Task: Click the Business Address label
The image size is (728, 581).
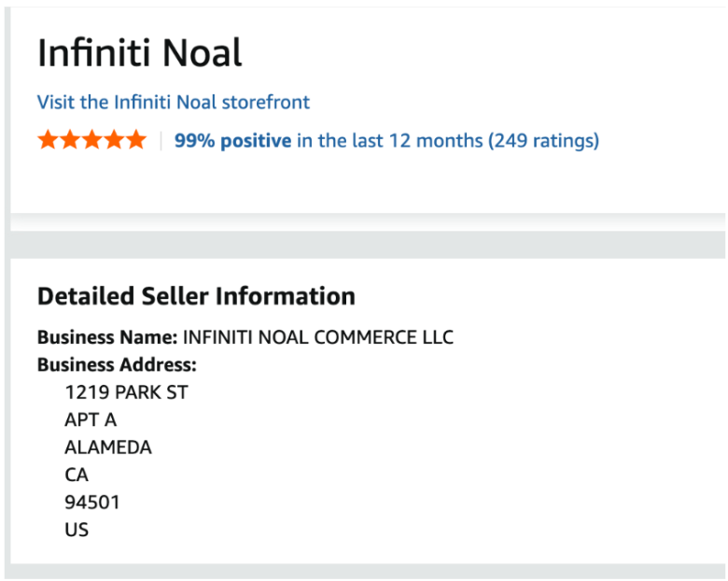Action: click(x=117, y=365)
